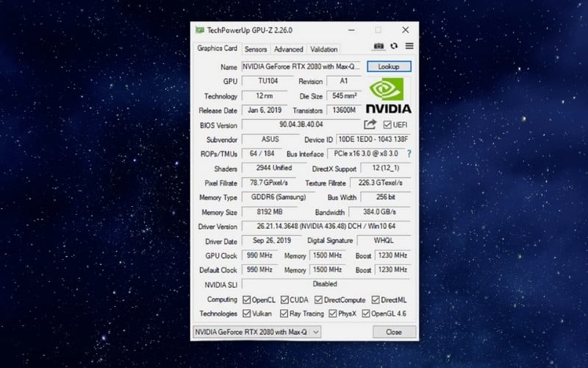588x368 pixels.
Task: Toggle the Ray Tracing checkbox
Action: [x=284, y=314]
